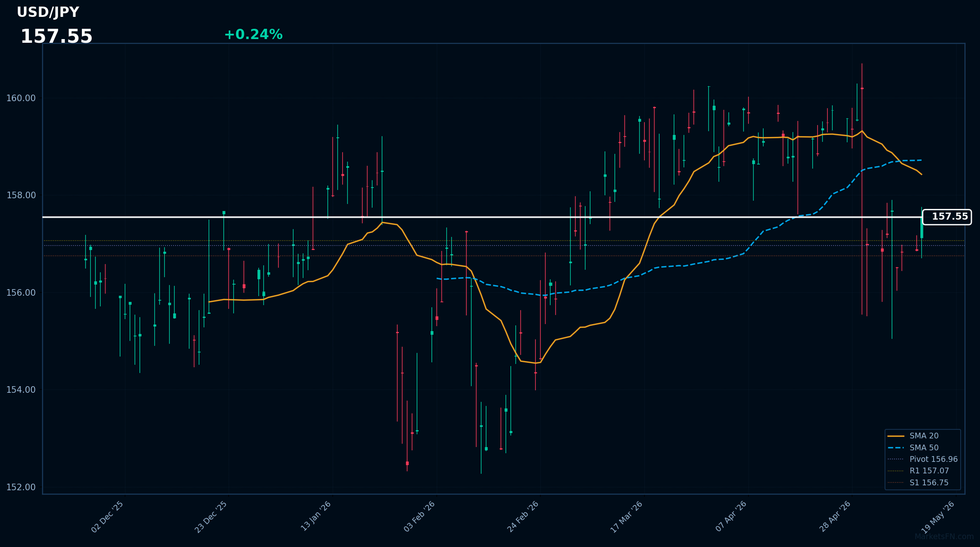The width and height of the screenshot is (980, 547).
Task: Click the +0.24% change value
Action: coord(253,35)
